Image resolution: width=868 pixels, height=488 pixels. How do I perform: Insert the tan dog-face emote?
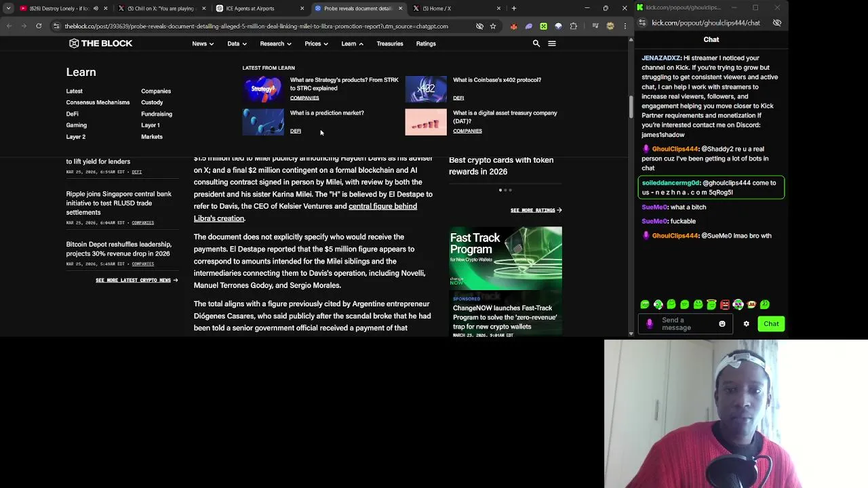point(751,305)
